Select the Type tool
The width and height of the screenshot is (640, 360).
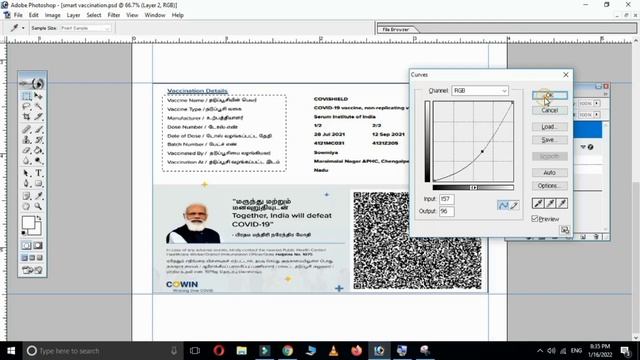pyautogui.click(x=38, y=173)
